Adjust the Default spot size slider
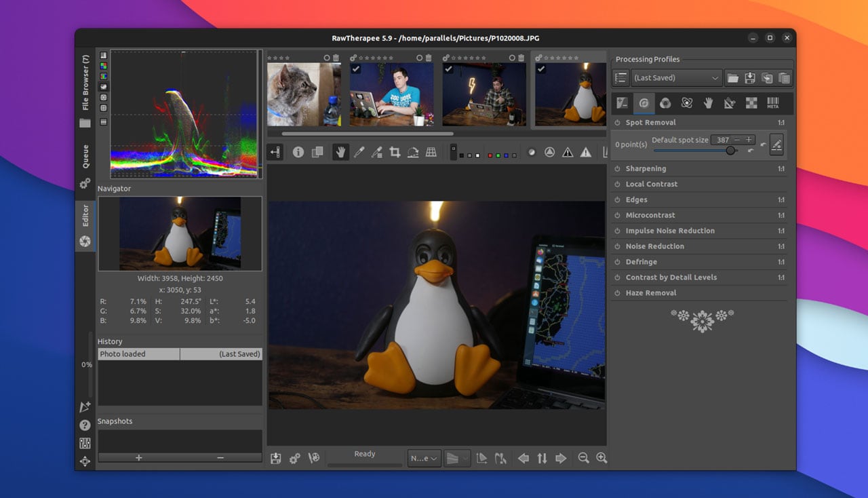The height and width of the screenshot is (498, 868). [x=695, y=151]
